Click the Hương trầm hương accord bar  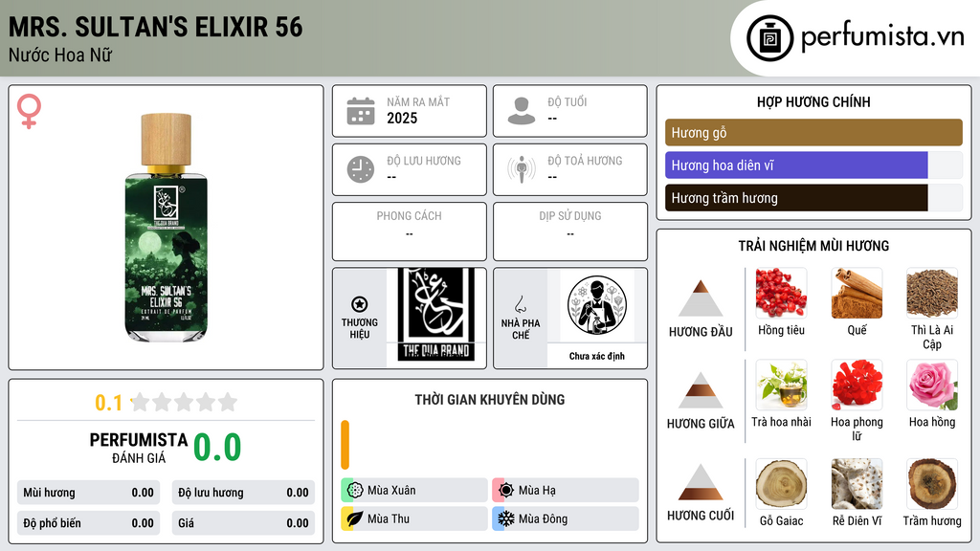pos(813,197)
